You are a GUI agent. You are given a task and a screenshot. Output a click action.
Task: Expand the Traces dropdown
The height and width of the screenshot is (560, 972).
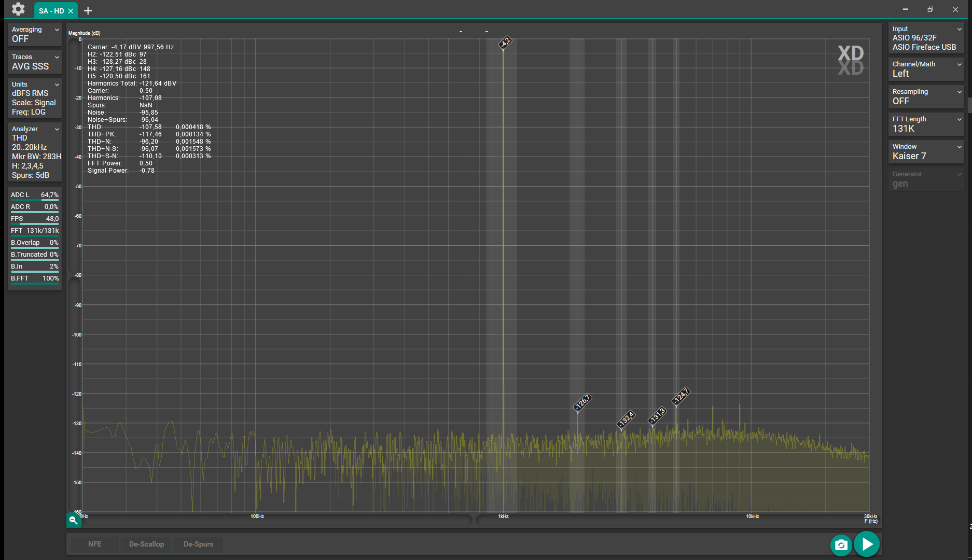[35, 62]
